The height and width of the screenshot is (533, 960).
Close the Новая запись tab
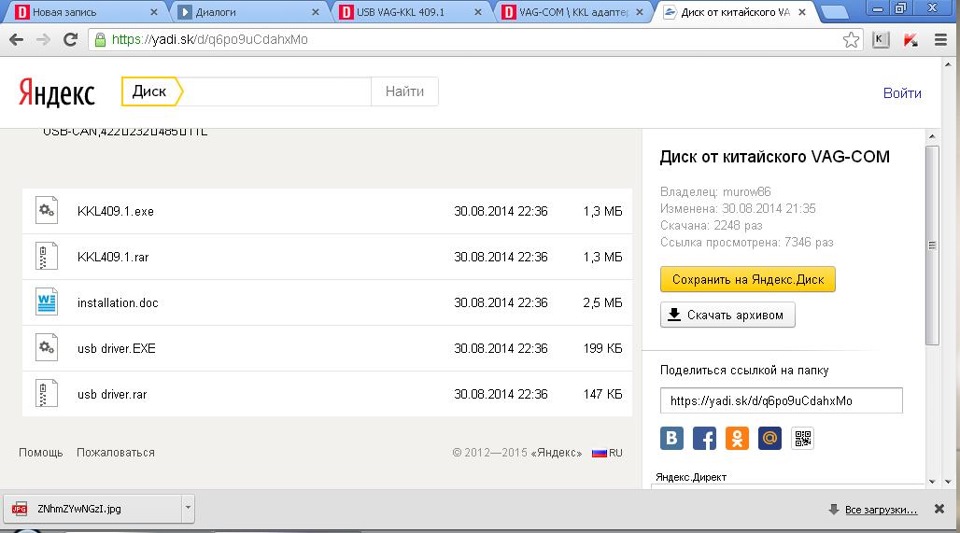click(154, 12)
